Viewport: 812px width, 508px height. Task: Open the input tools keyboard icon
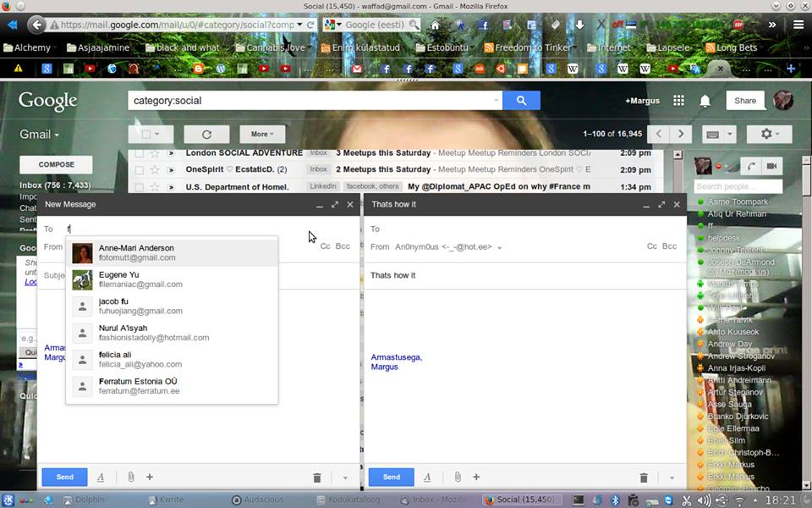pos(712,135)
